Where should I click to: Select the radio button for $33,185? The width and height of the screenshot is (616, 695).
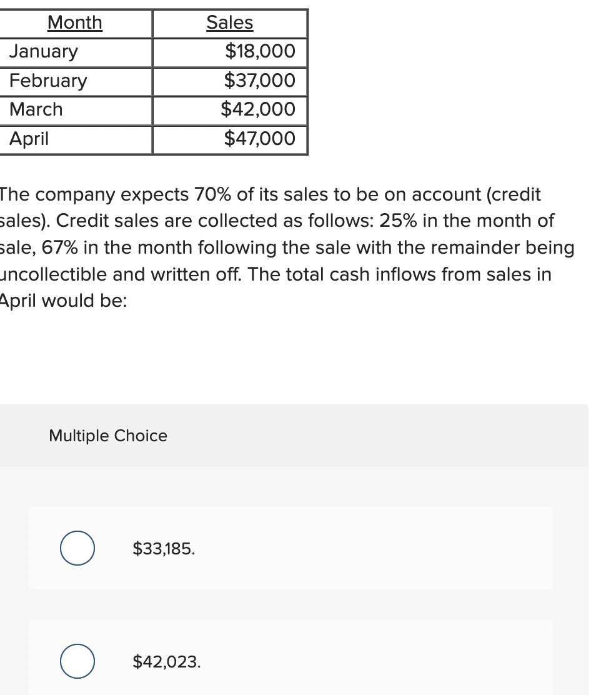point(76,548)
